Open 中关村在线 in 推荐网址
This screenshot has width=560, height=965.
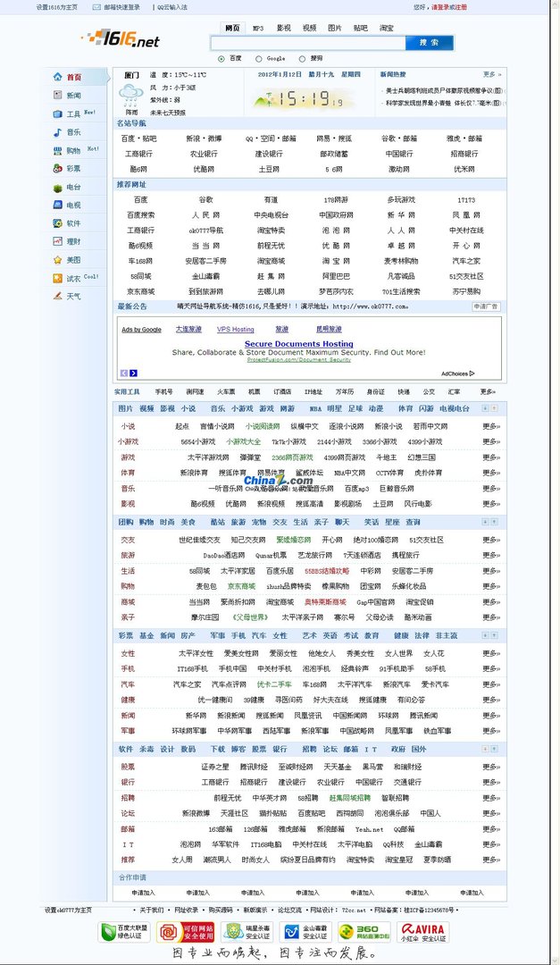coord(466,231)
